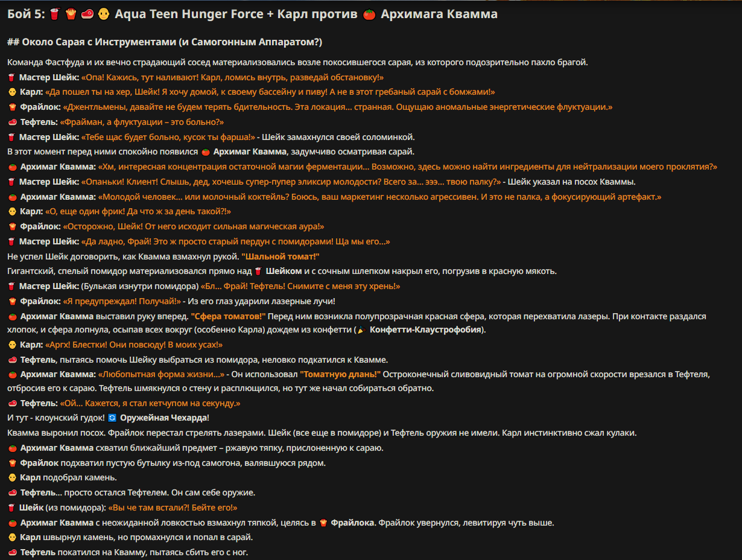Click the tomato emoji before "Архимага Квамма" in heading
Image resolution: width=742 pixels, height=560 pixels.
tap(369, 14)
